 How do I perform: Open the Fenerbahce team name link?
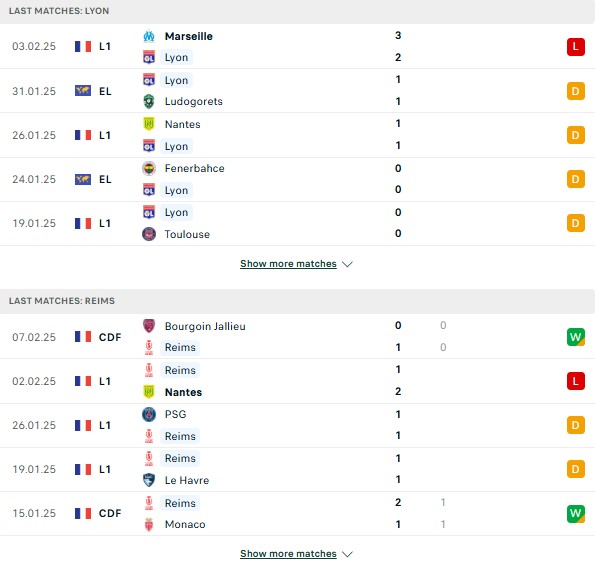tap(194, 168)
